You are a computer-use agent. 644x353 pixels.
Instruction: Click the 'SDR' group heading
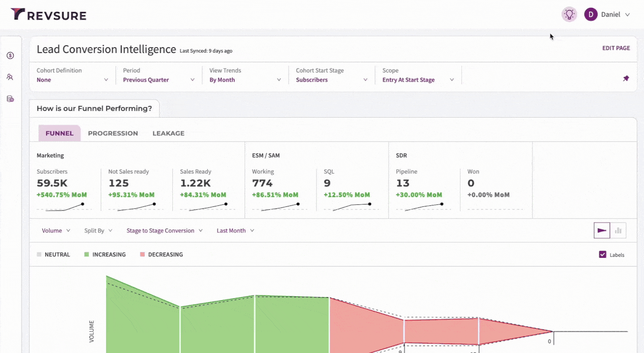[x=402, y=155]
